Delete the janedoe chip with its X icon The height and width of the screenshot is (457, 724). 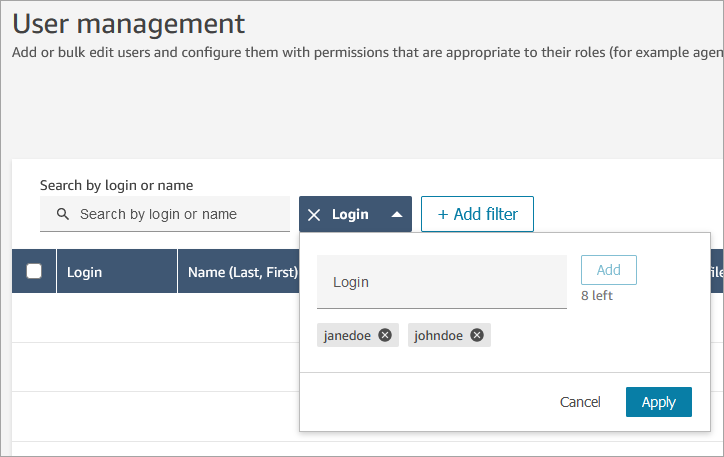(x=385, y=335)
